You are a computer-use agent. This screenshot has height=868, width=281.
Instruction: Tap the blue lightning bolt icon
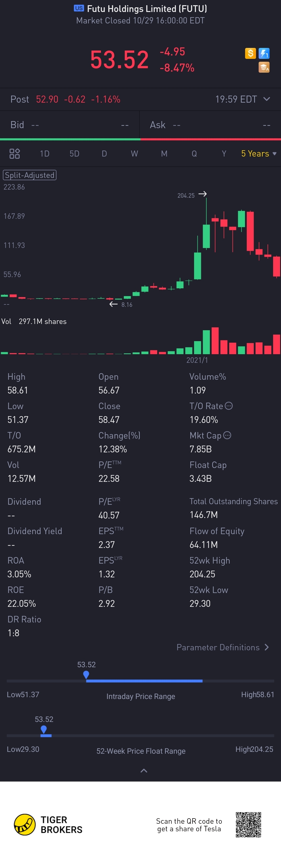[264, 53]
